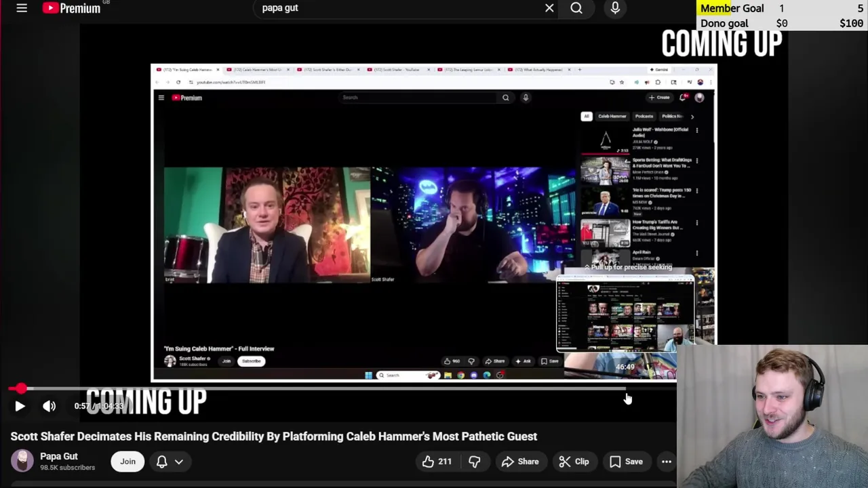Open Julia Wolf Wishbone video thumbnail

tap(605, 140)
